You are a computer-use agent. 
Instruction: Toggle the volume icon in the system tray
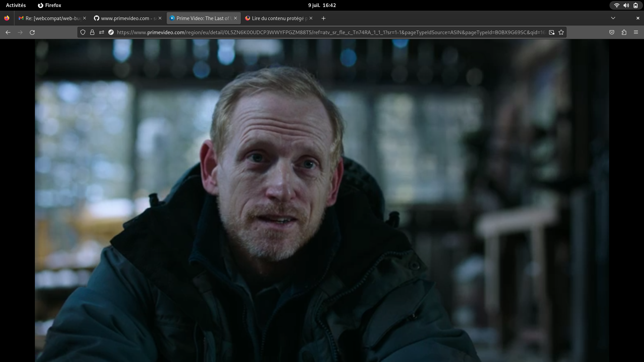[x=626, y=5]
